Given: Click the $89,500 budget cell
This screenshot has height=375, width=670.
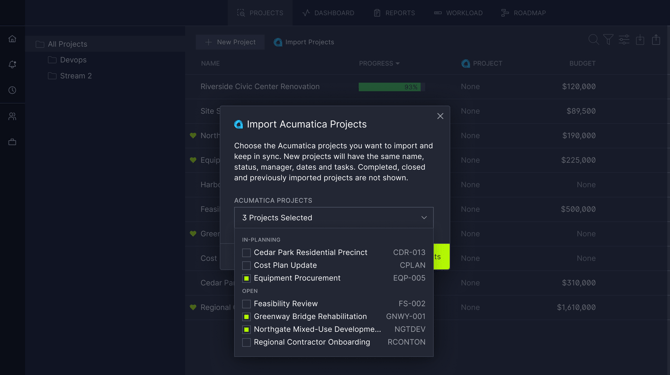Looking at the screenshot, I should point(581,111).
